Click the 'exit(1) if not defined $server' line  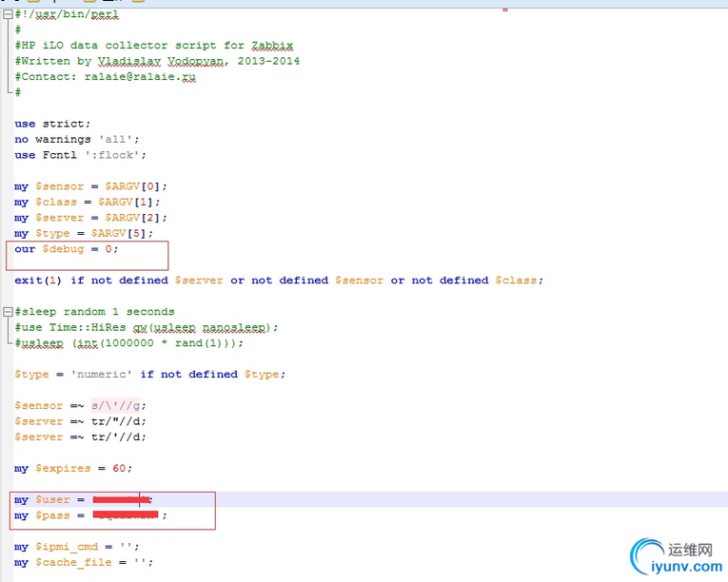point(279,281)
